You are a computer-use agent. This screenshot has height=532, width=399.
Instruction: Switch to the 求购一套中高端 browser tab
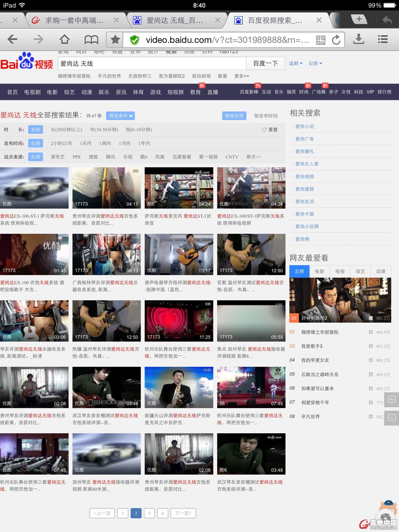74,20
